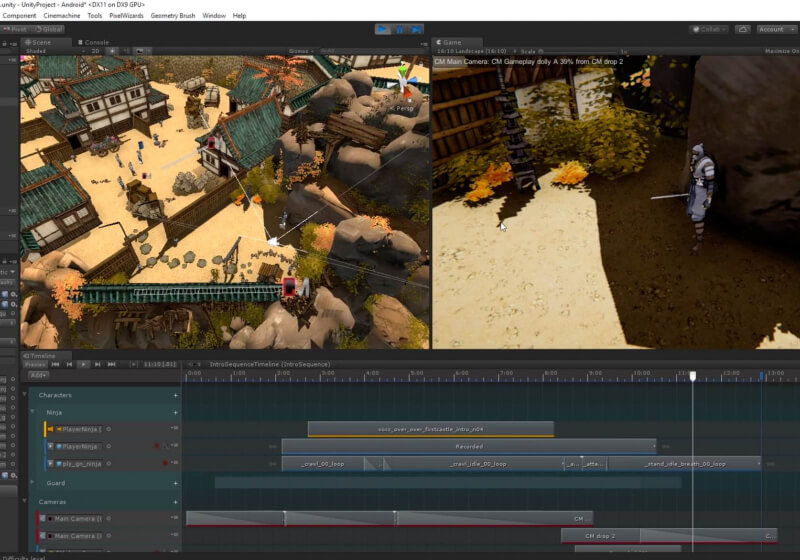Click the Timeline frame field 11:10
Viewport: 800px width, 560px height.
coord(159,364)
